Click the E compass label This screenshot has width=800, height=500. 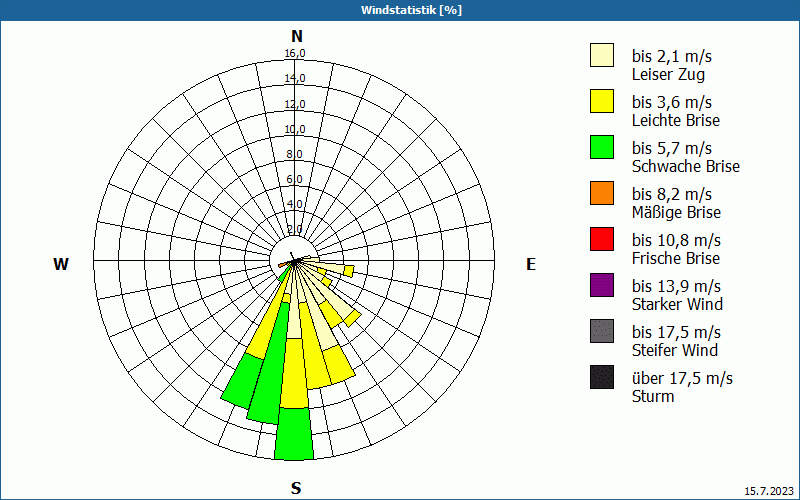point(531,264)
